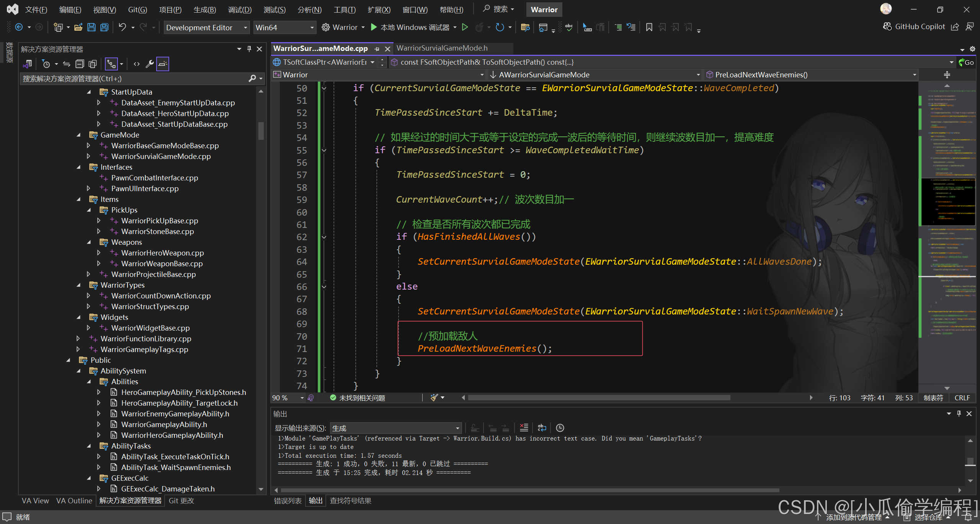Toggle bookmark on the current line
This screenshot has height=524, width=980.
click(x=649, y=27)
